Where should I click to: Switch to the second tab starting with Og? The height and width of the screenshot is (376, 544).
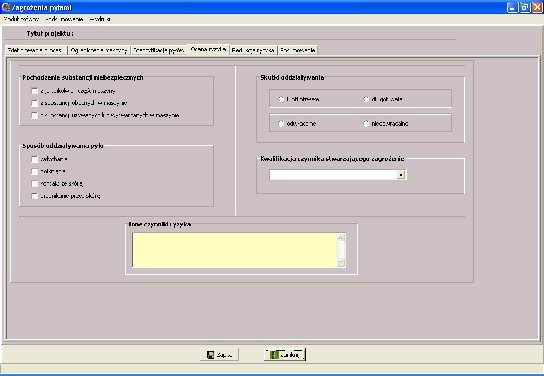pos(99,50)
